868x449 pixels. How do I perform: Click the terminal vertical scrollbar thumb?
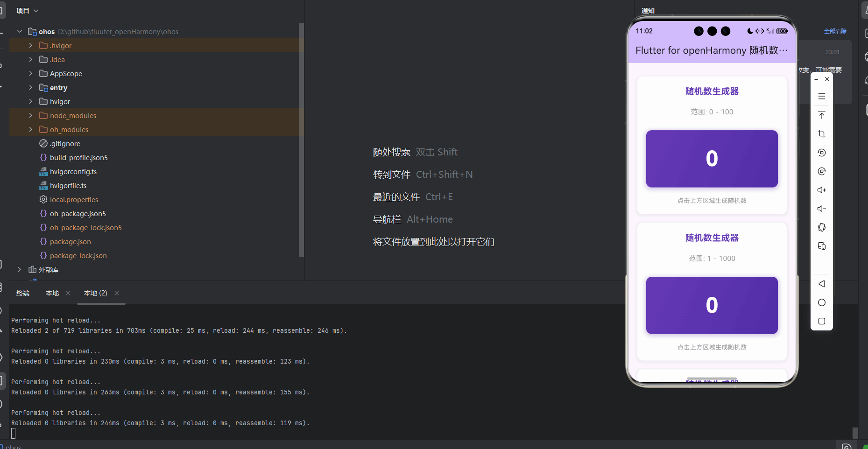click(855, 433)
